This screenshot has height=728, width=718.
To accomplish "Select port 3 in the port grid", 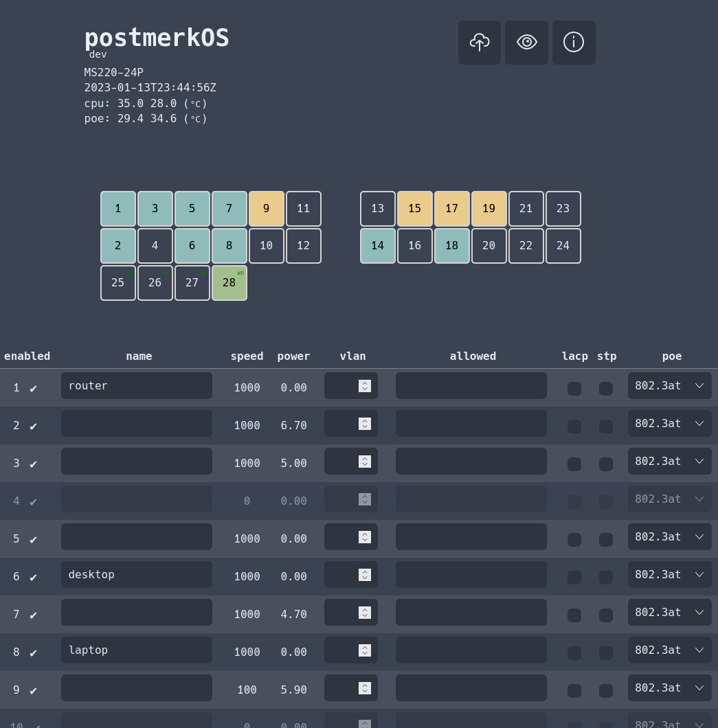I will coord(155,209).
